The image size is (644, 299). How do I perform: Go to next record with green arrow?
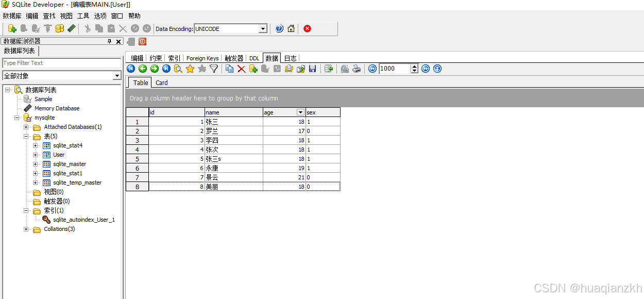155,69
